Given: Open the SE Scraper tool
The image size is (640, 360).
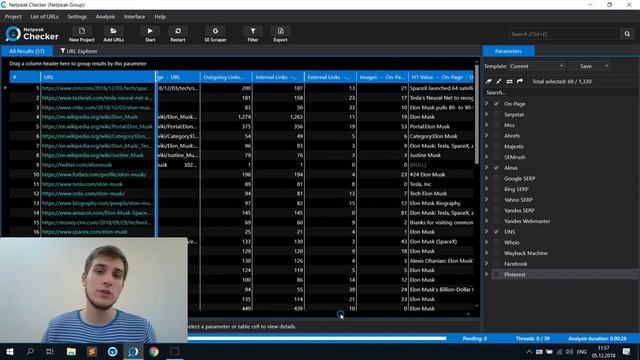Looking at the screenshot, I should click(x=215, y=34).
